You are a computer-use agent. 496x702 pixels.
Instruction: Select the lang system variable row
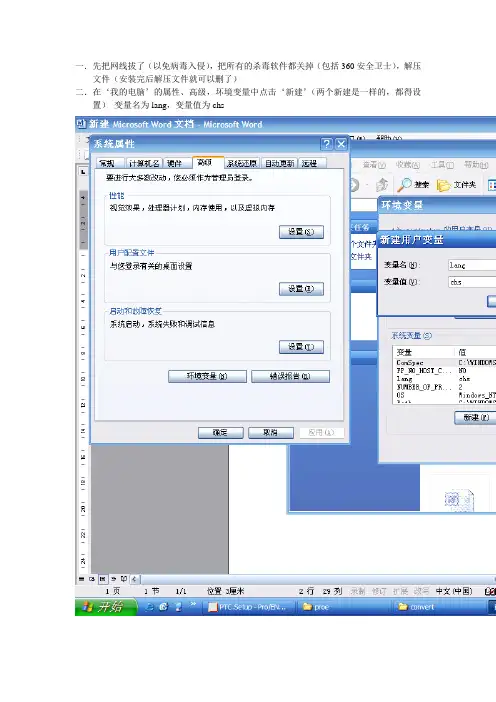pos(445,379)
